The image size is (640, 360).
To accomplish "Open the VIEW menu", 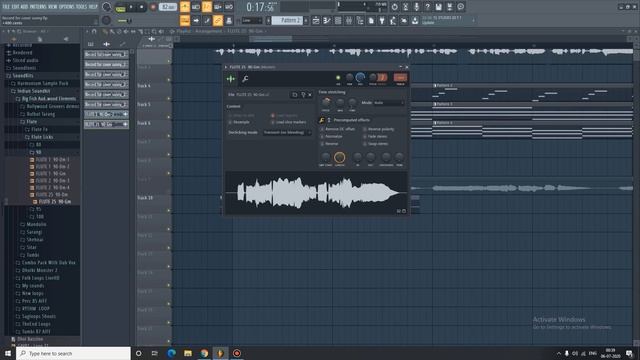I will 53,7.
